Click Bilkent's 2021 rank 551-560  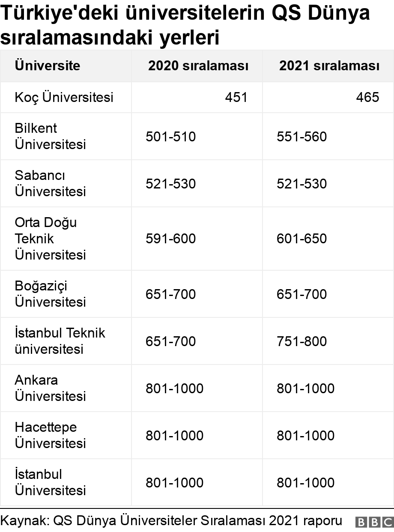tap(302, 137)
